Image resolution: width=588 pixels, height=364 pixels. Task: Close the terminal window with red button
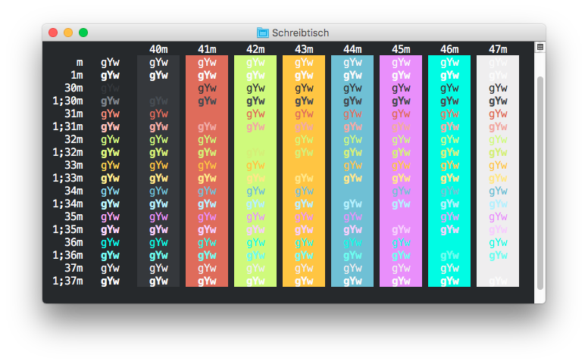coord(53,33)
